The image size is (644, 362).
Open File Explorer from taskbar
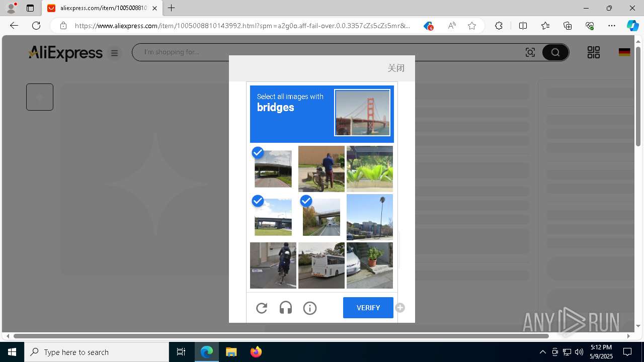(231, 352)
